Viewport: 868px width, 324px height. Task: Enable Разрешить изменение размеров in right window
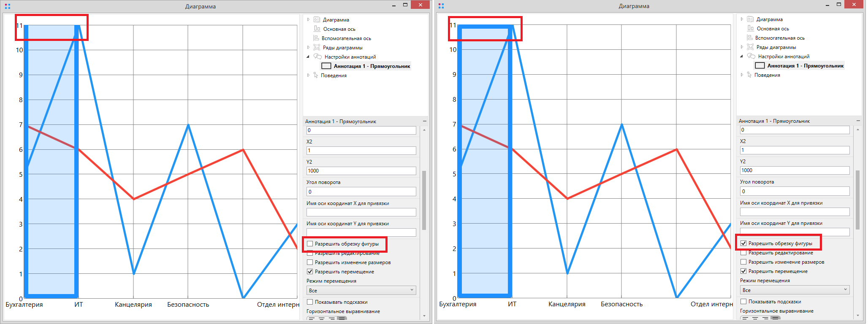(743, 262)
